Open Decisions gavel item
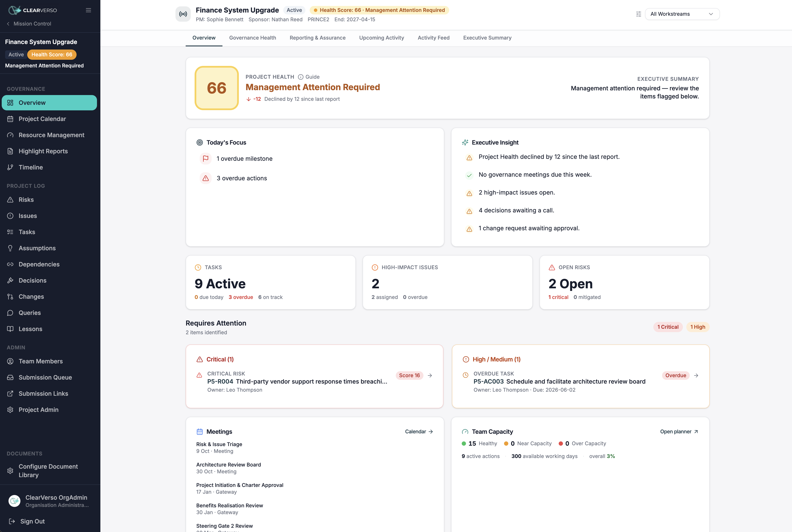 (49, 281)
